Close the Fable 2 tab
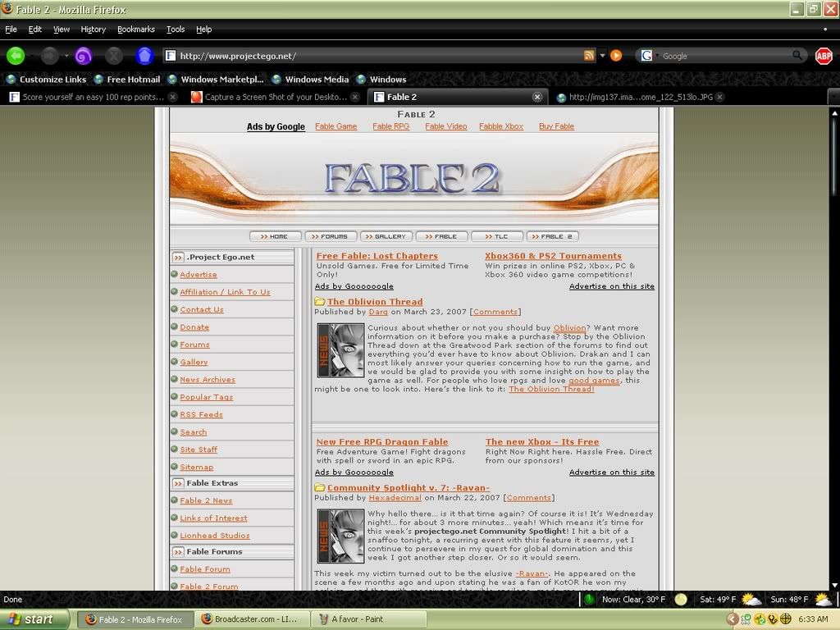840x630 pixels. pos(536,97)
